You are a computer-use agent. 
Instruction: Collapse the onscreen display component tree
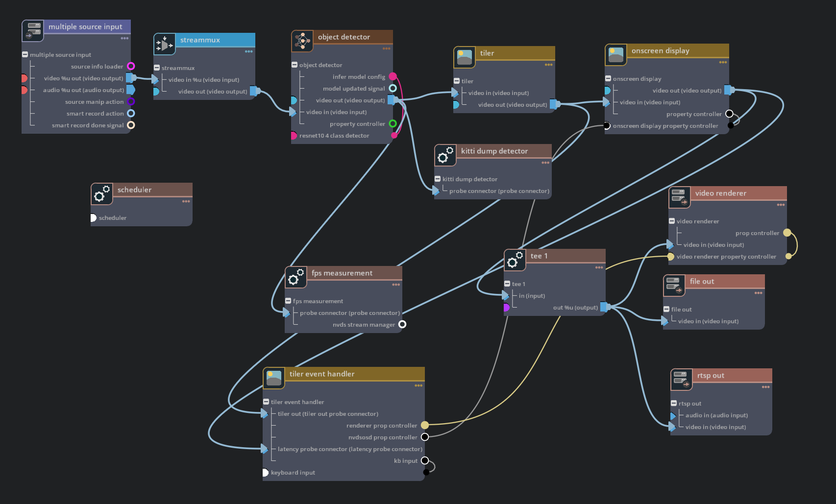pyautogui.click(x=608, y=78)
